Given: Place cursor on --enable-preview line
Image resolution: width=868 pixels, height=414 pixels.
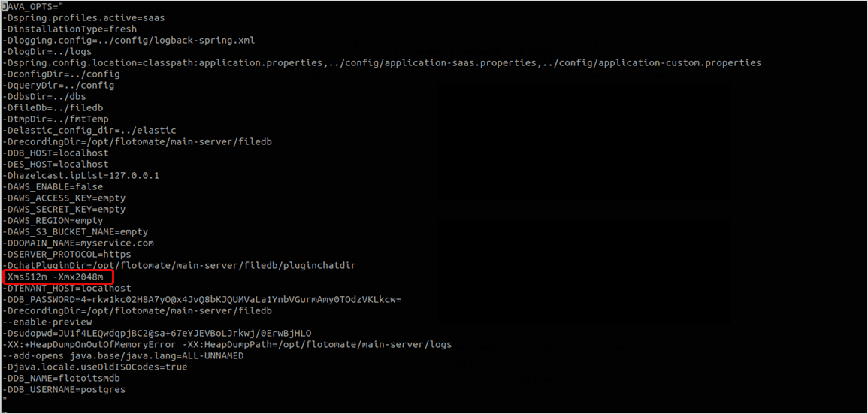Looking at the screenshot, I should [x=47, y=322].
